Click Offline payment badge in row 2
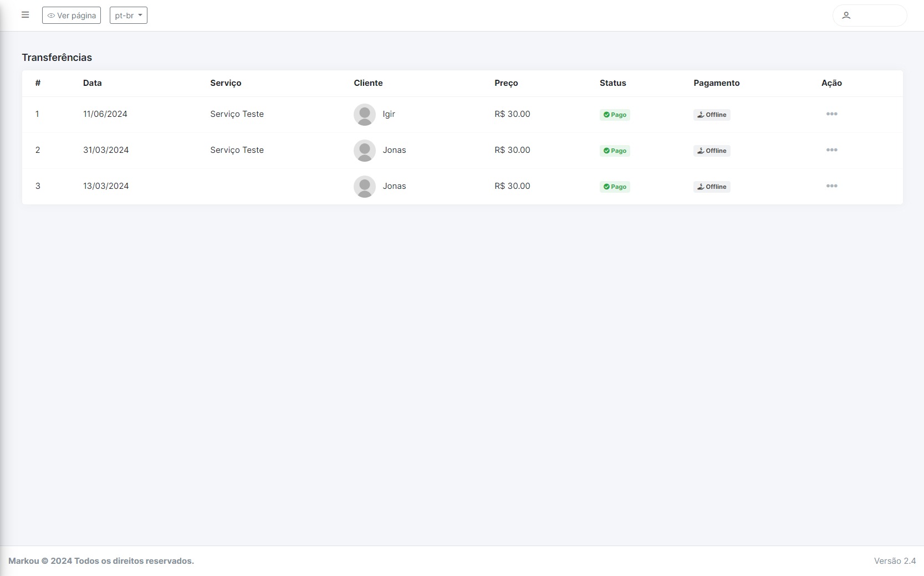The height and width of the screenshot is (576, 924). point(712,151)
